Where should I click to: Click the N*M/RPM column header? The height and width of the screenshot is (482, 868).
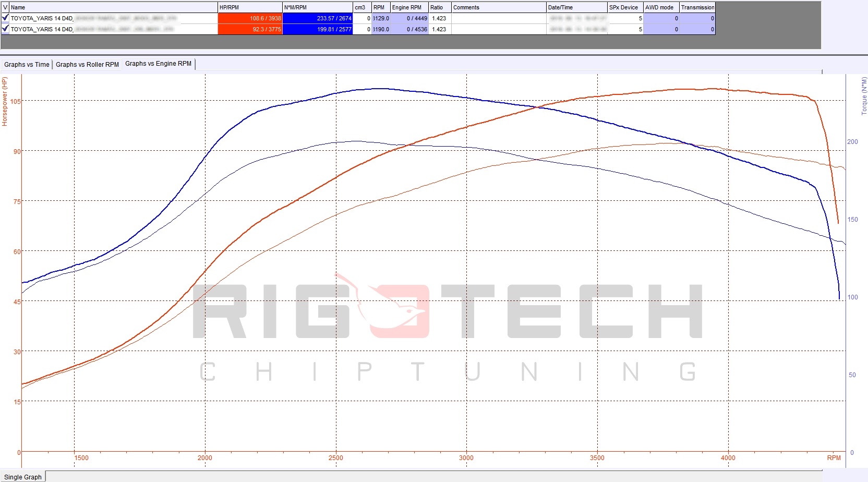318,7
